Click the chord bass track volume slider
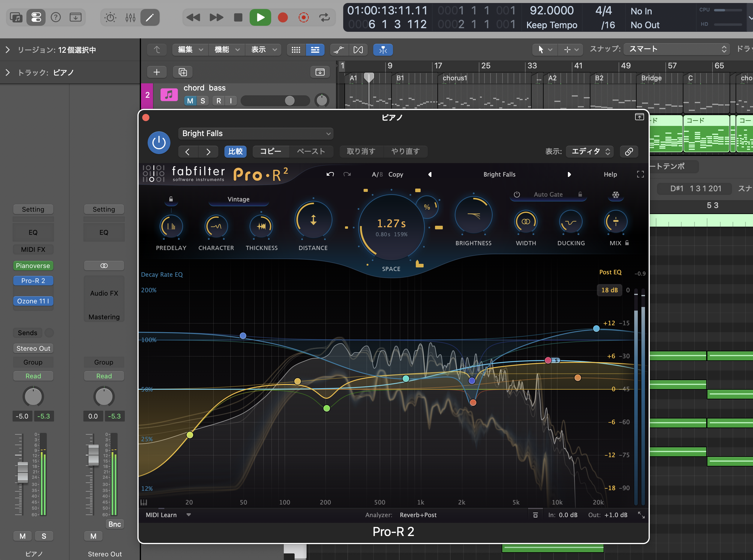The width and height of the screenshot is (753, 560). point(275,101)
